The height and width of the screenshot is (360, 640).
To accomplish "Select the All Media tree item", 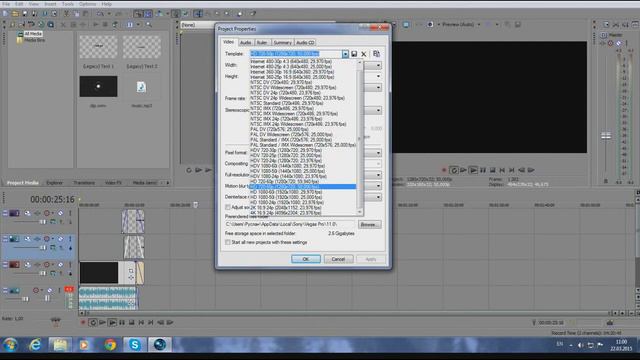I will pyautogui.click(x=33, y=34).
